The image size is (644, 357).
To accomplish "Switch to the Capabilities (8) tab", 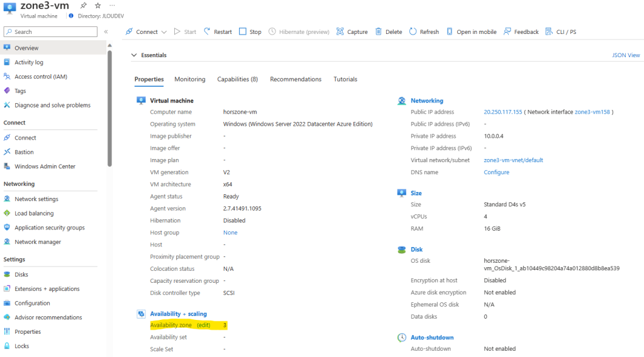I will pyautogui.click(x=237, y=79).
